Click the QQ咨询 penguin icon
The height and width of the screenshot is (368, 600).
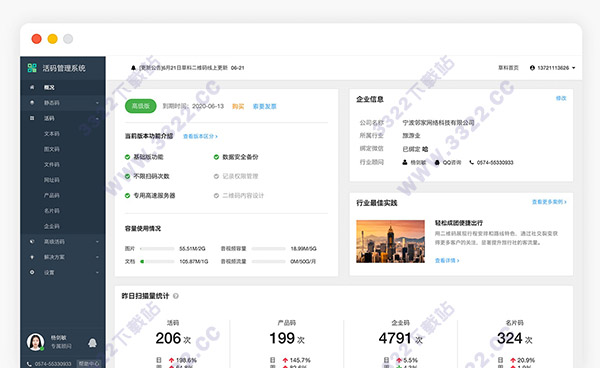437,162
